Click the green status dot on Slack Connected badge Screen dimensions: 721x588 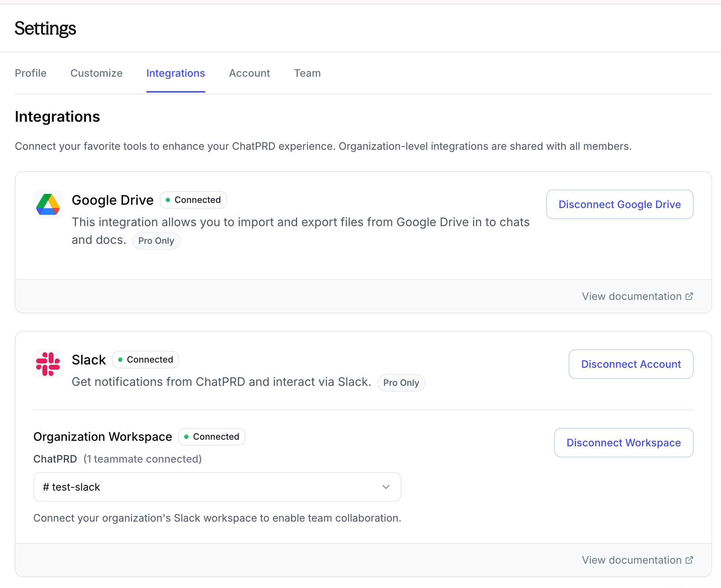(120, 359)
